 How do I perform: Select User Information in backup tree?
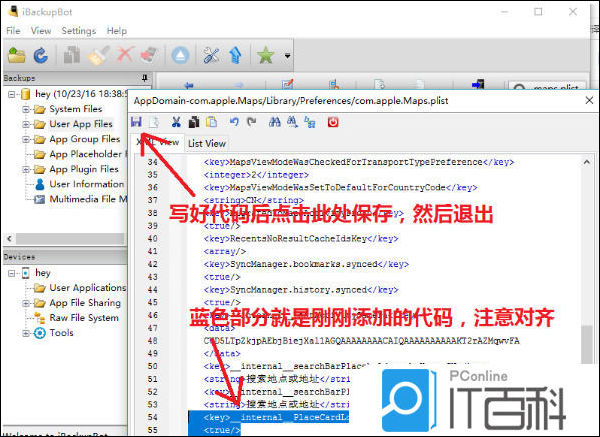(87, 184)
